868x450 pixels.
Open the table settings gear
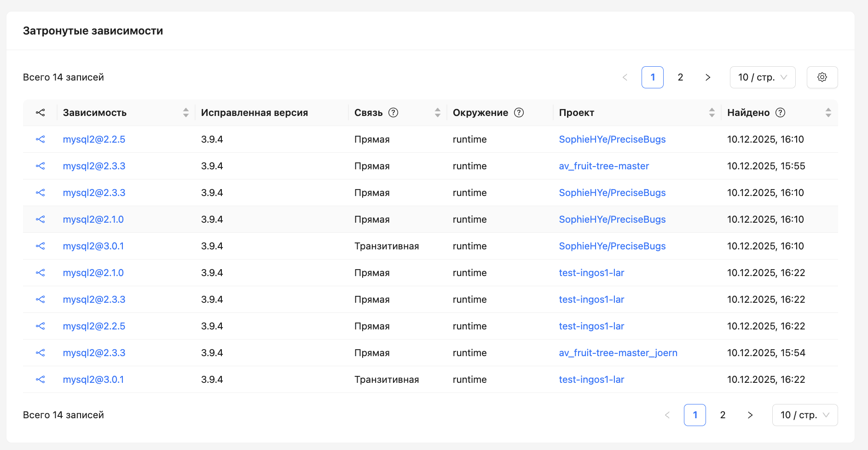point(822,77)
